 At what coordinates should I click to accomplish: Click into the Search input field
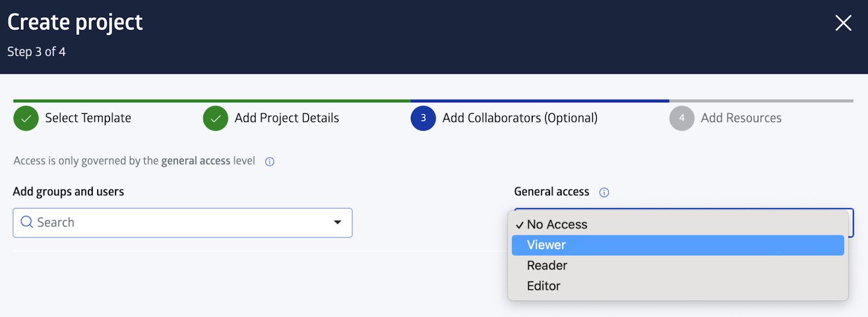(x=182, y=223)
